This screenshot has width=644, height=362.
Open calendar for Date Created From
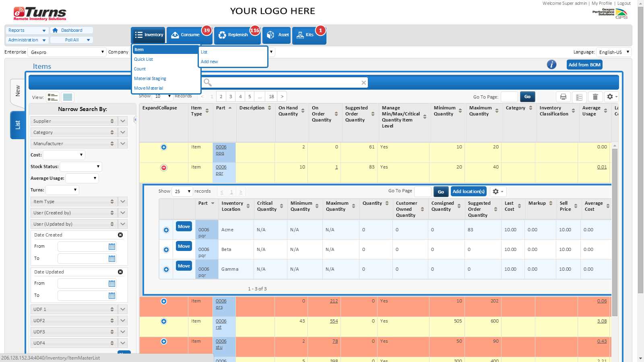[x=112, y=247]
